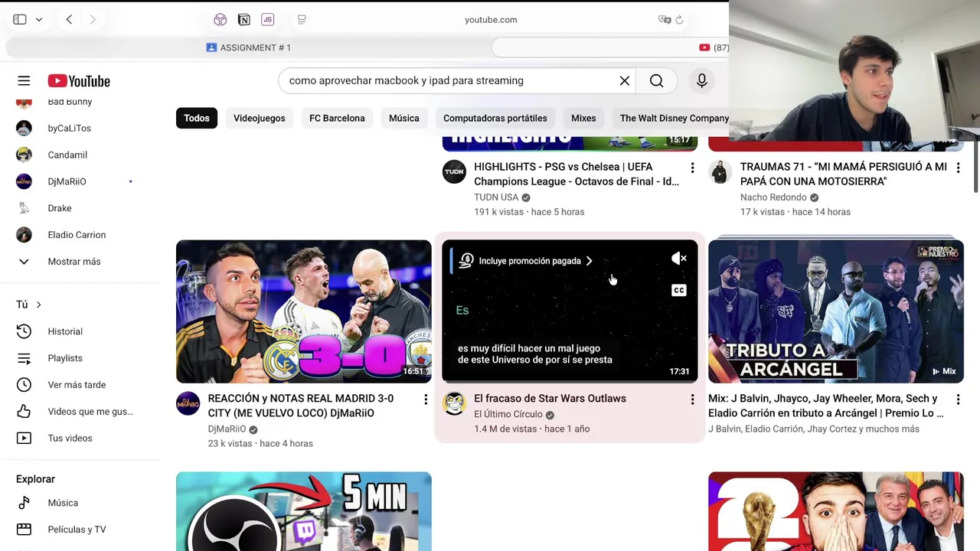Open El Último Círculo channel link
Viewport: 980px width, 551px height.
[x=508, y=414]
